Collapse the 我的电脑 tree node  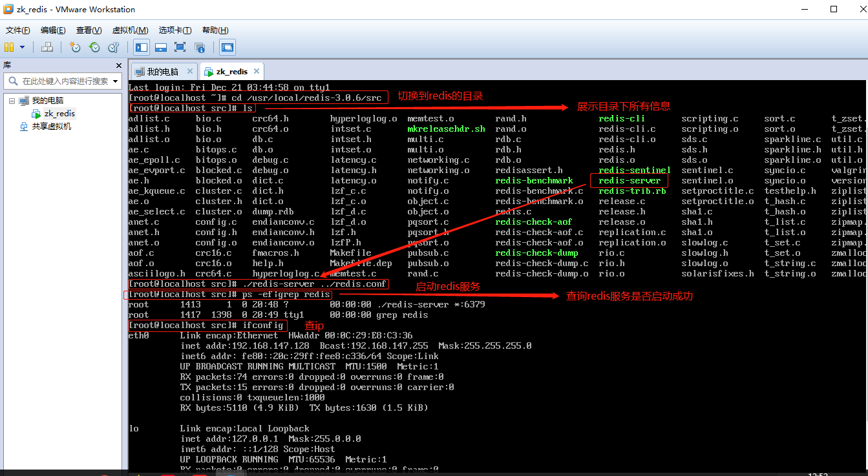[x=11, y=101]
